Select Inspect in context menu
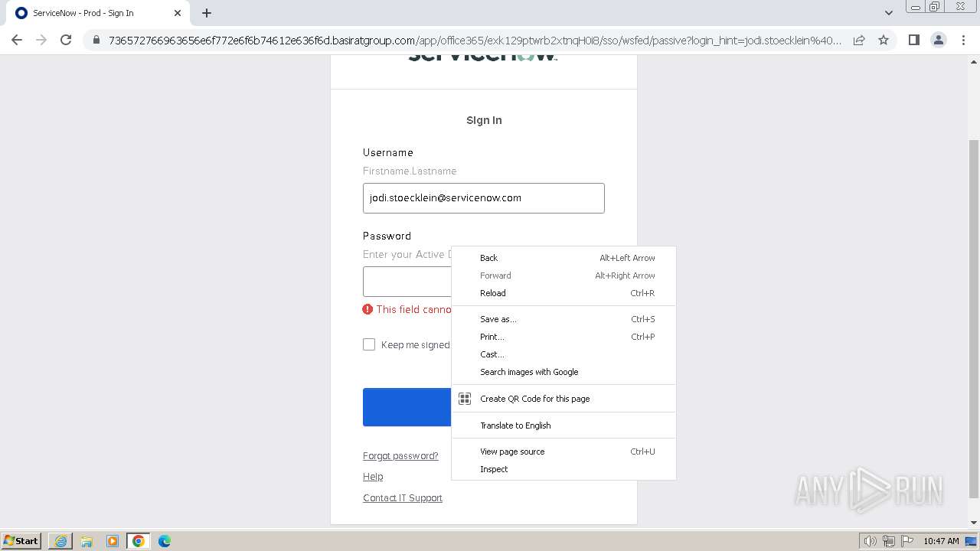This screenshot has height=551, width=980. (563, 469)
